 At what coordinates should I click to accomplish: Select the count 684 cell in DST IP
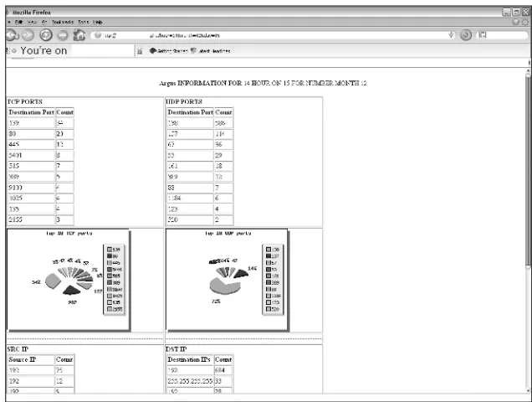pyautogui.click(x=223, y=370)
